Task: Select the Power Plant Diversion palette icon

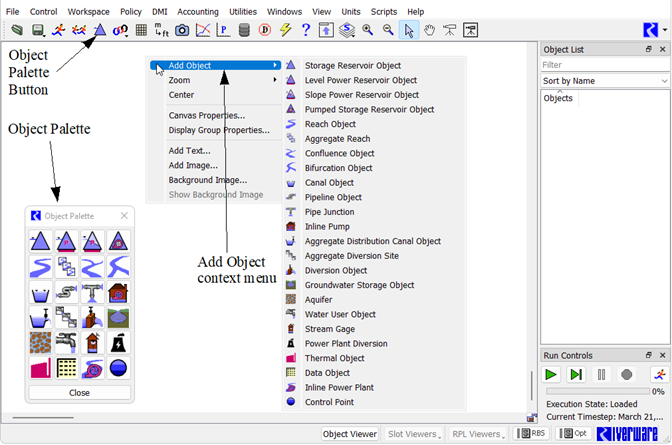Action: click(118, 344)
